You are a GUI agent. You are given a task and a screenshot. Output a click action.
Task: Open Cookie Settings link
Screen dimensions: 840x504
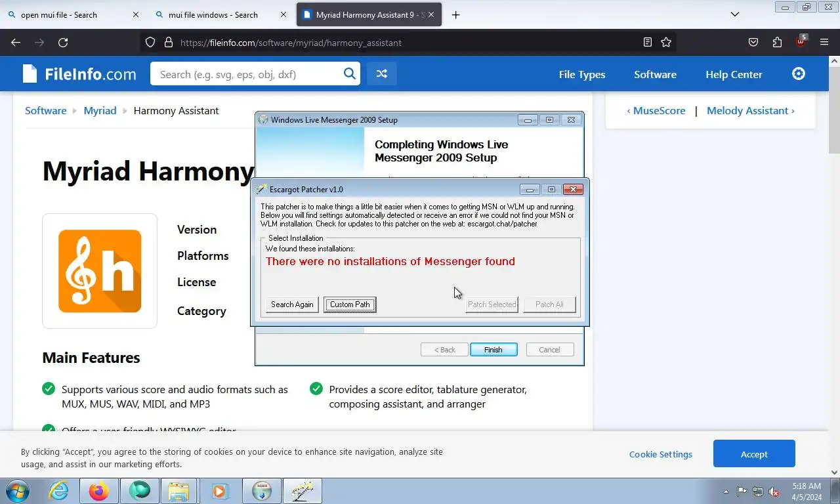coord(660,454)
